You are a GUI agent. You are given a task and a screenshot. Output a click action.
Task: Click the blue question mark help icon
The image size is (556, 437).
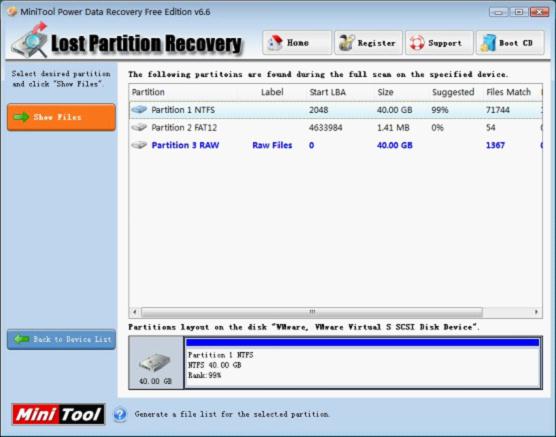click(x=120, y=414)
